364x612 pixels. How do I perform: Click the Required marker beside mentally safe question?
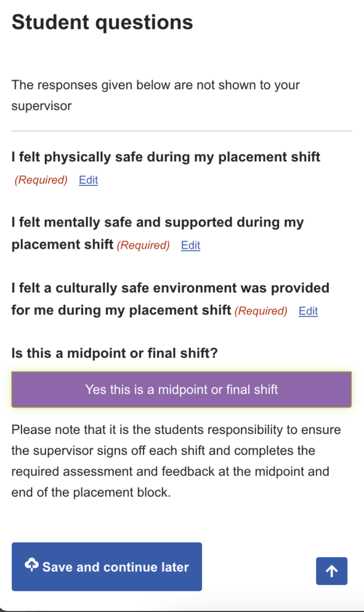point(143,245)
